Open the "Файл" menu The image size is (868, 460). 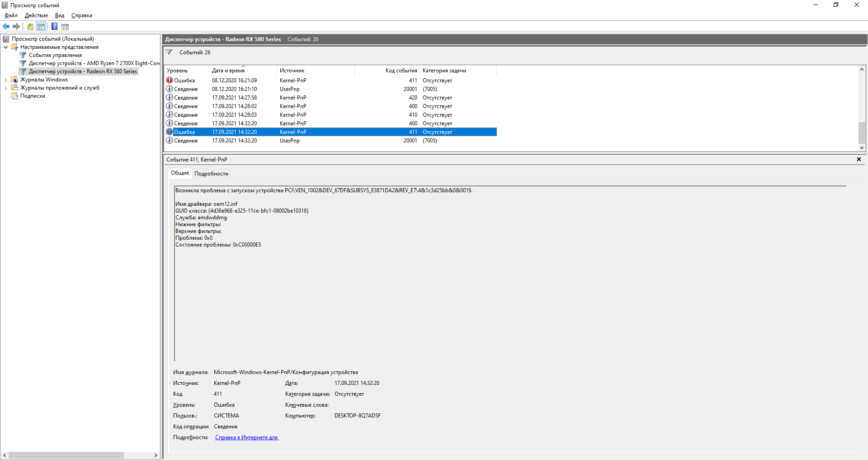click(x=11, y=15)
